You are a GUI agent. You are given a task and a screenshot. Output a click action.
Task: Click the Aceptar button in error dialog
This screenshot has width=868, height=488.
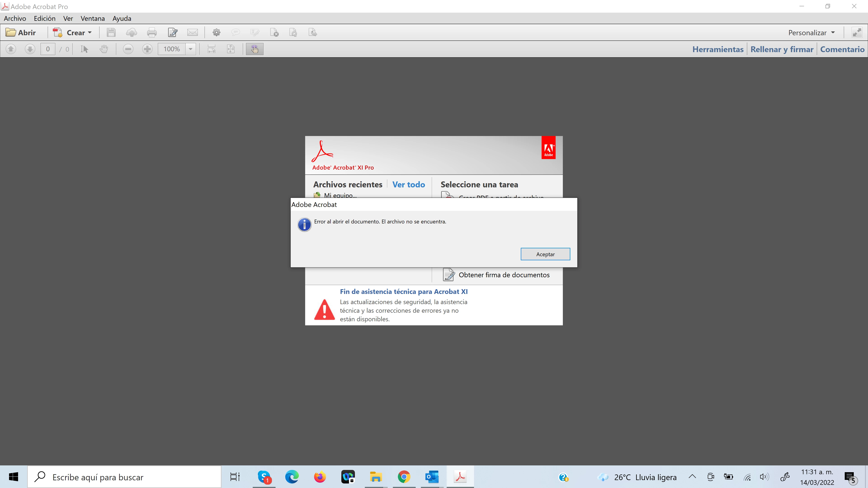tap(545, 254)
